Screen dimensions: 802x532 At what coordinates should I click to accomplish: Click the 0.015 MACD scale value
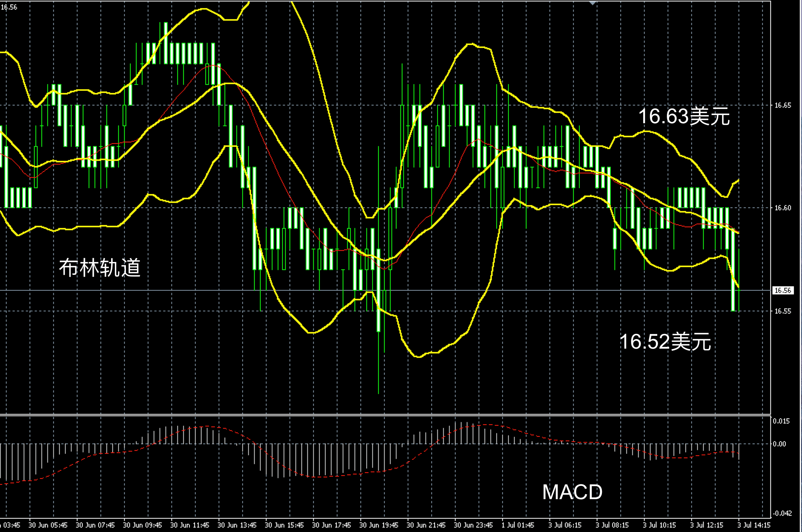(x=781, y=421)
